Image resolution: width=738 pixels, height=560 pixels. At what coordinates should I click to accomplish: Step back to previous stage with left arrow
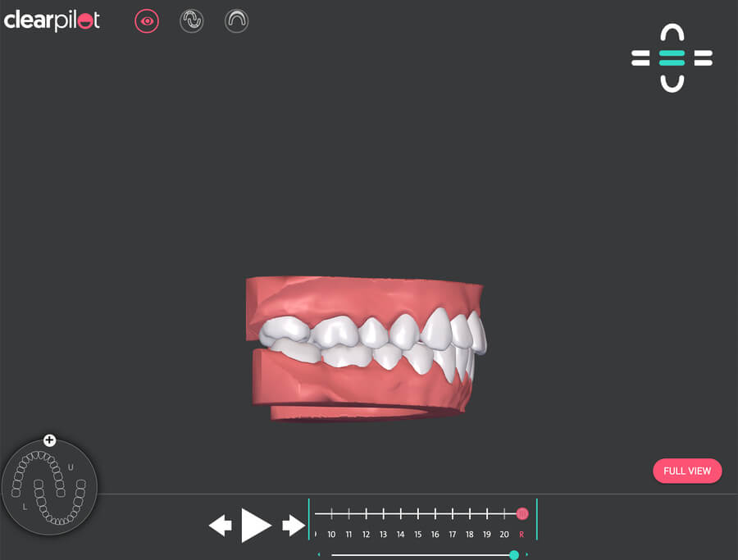pyautogui.click(x=220, y=525)
